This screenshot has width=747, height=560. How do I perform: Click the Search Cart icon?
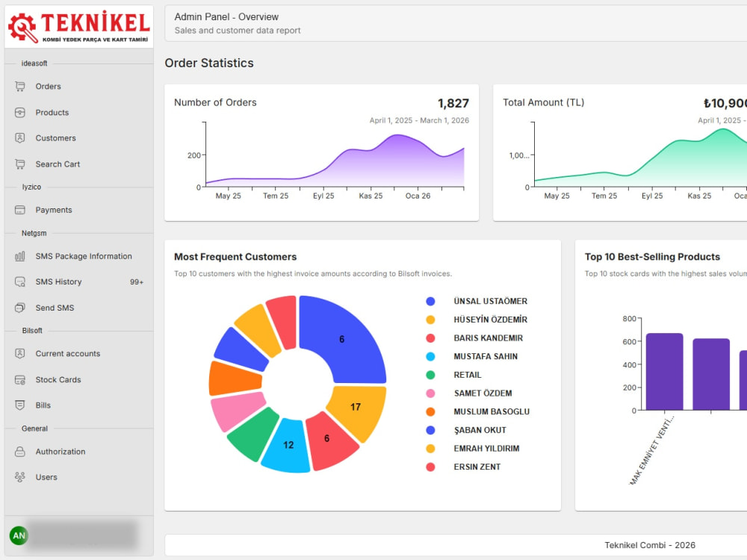pos(19,164)
